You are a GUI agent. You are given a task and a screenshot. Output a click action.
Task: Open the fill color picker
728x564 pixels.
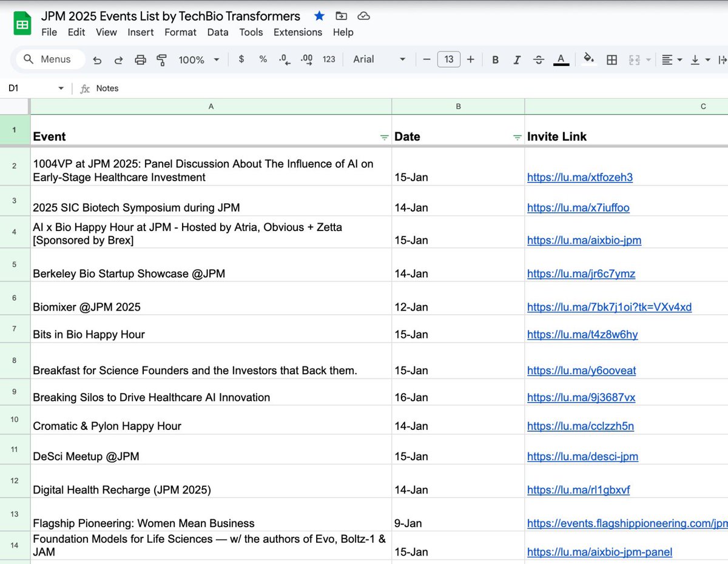click(588, 59)
